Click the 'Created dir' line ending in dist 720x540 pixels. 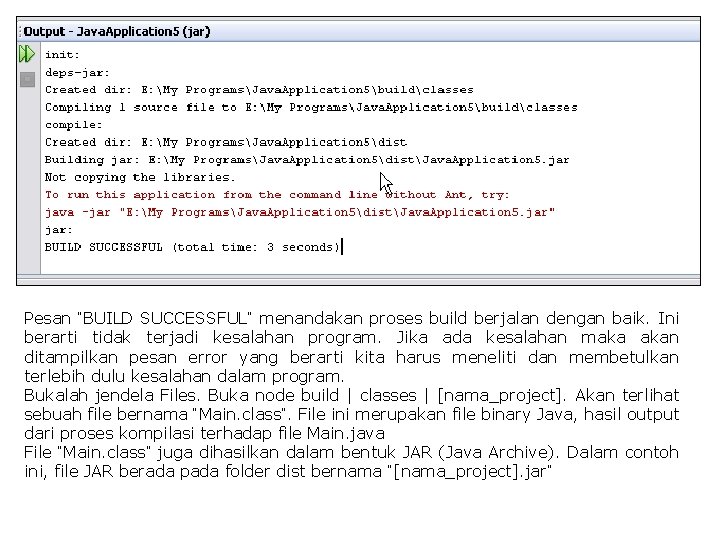pyautogui.click(x=226, y=142)
